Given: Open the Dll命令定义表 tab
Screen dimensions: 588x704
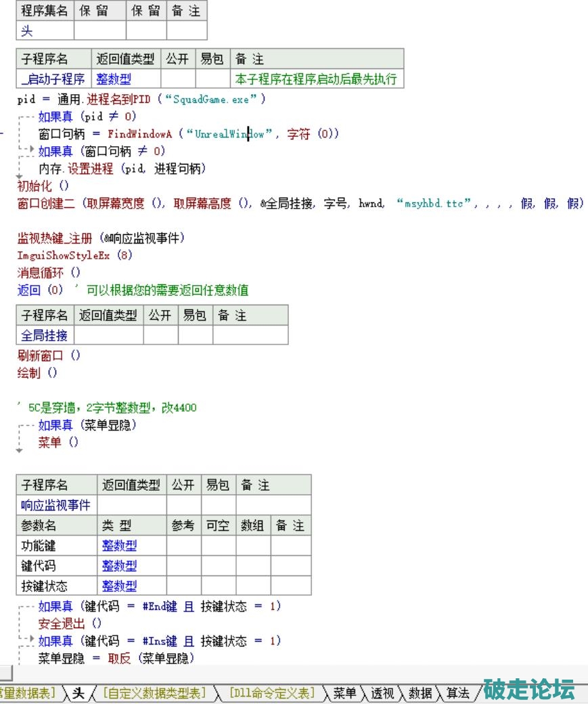Looking at the screenshot, I should pos(272,692).
